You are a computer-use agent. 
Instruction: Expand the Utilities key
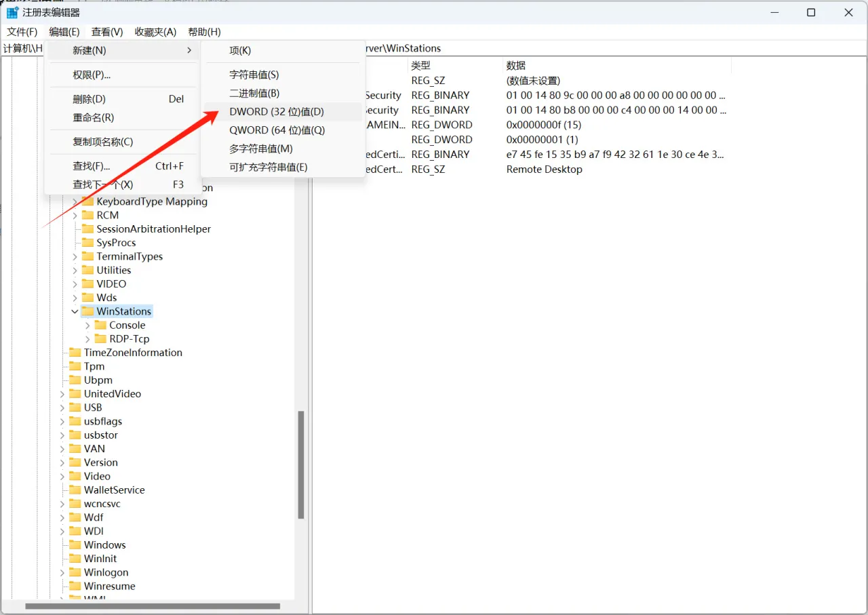point(75,270)
